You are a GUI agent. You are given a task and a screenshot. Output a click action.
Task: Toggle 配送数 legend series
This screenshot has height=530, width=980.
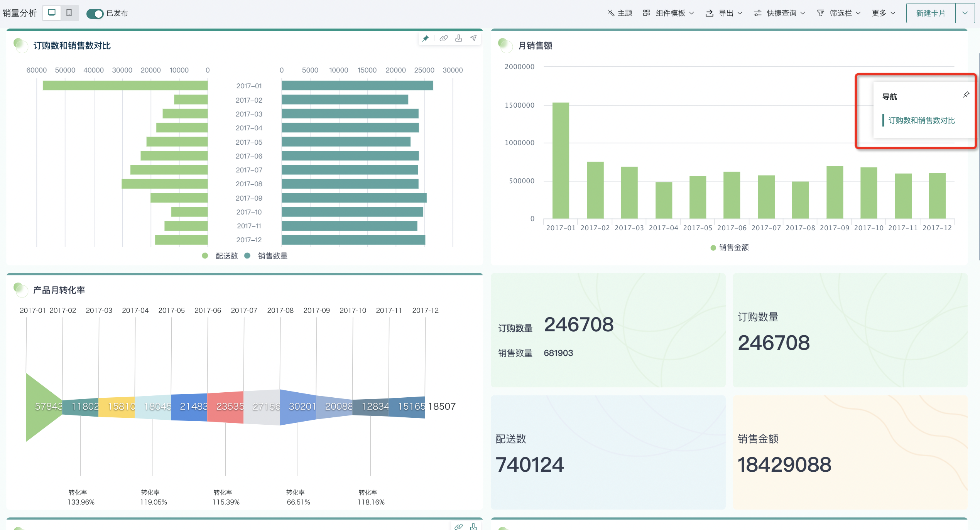(x=220, y=256)
